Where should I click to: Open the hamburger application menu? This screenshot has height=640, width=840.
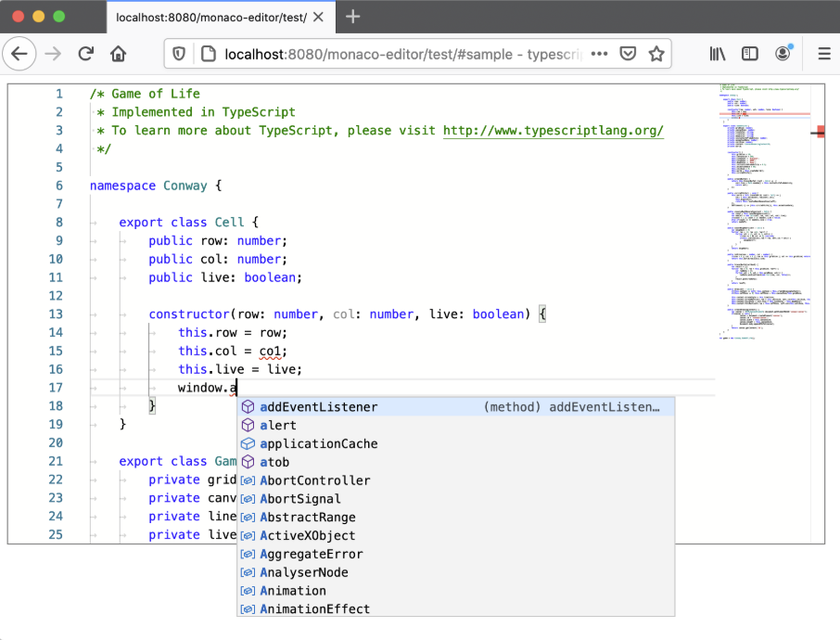(x=823, y=54)
